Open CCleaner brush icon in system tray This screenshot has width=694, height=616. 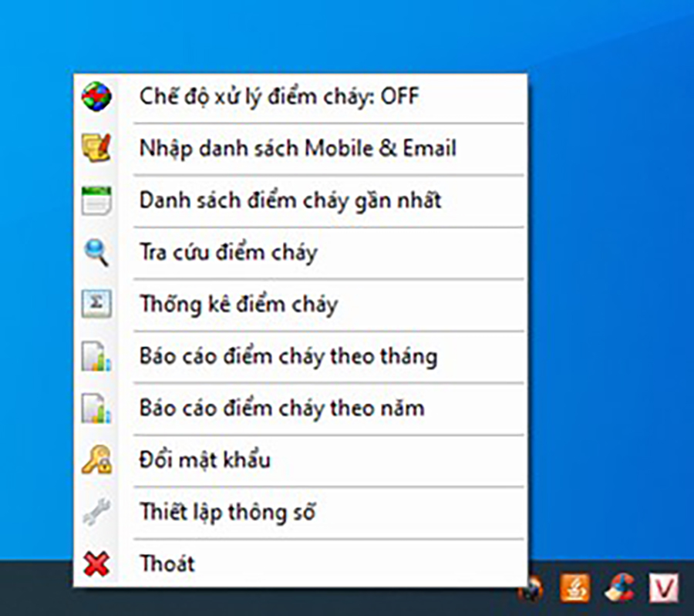619,588
